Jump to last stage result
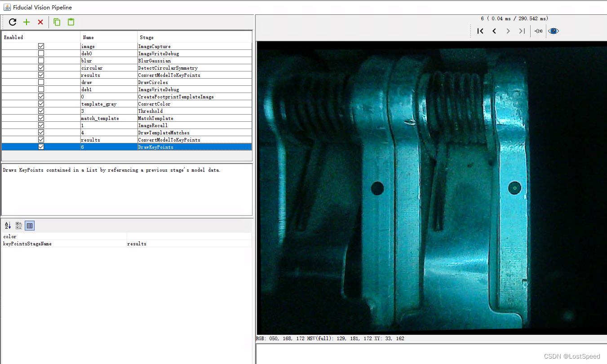Viewport: 607px width, 364px height. click(x=522, y=31)
